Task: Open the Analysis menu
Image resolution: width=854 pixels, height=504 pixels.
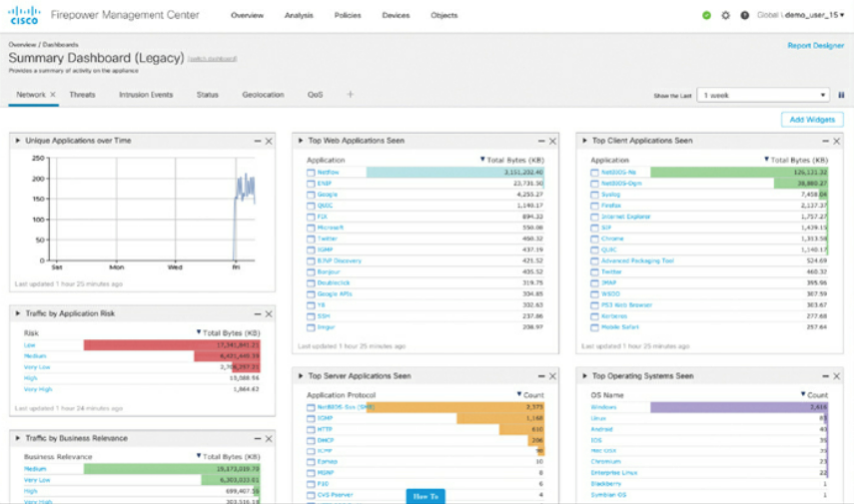Action: 299,15
